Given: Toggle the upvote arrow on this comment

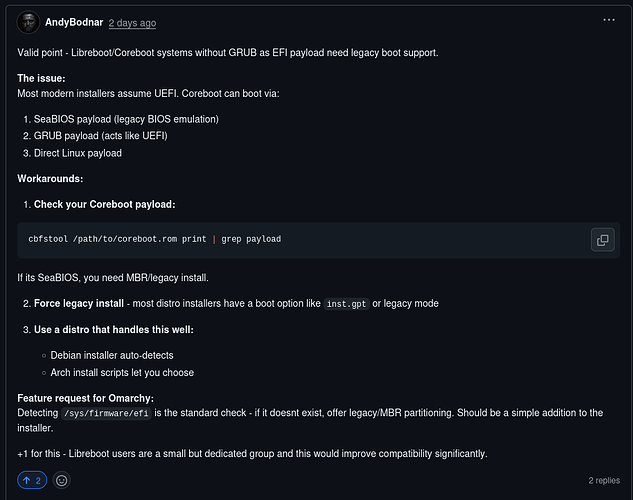Looking at the screenshot, I should coord(32,480).
